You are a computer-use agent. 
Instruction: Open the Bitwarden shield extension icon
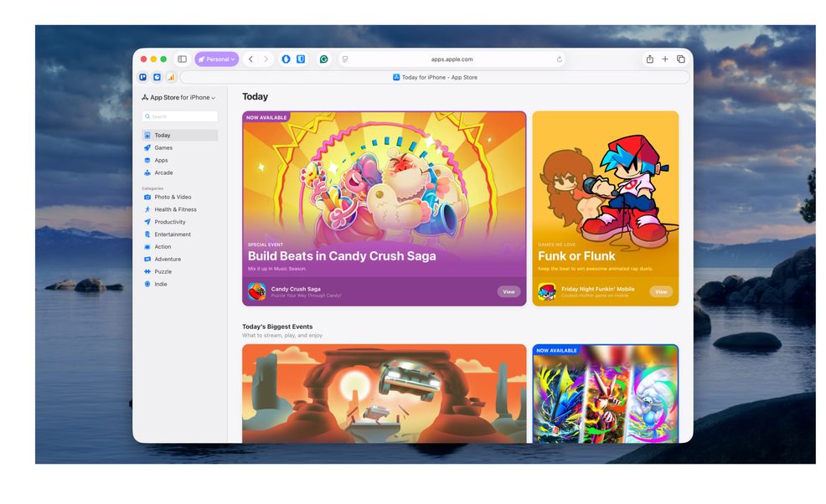pyautogui.click(x=301, y=59)
